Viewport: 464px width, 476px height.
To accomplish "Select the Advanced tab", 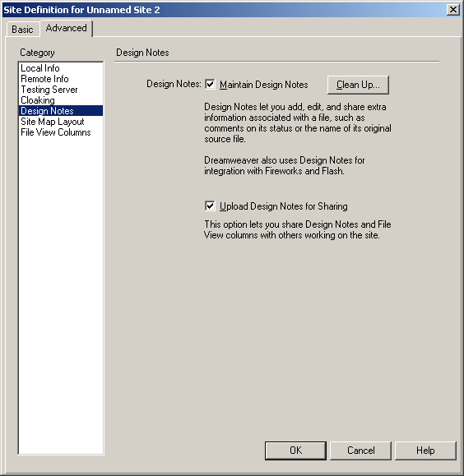I will coord(67,28).
